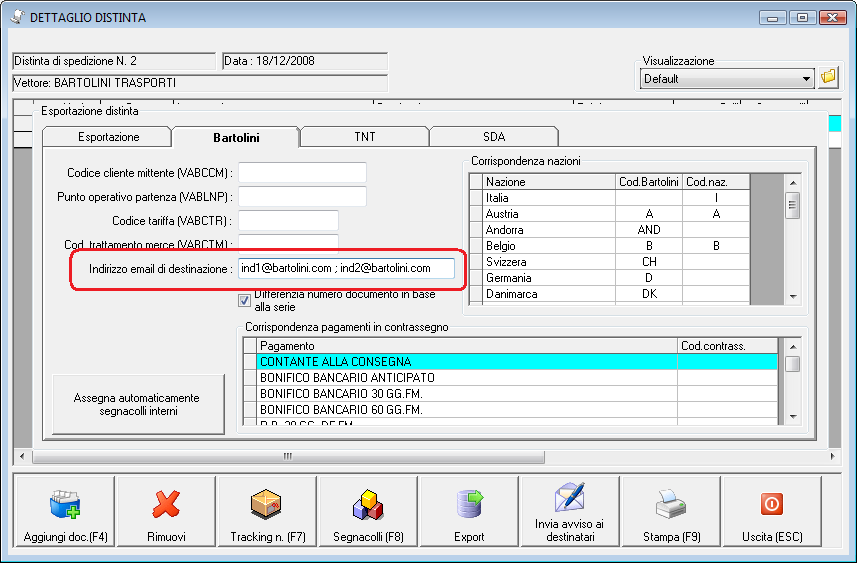
Task: Click horizontal scrollbar right arrow
Action: coord(832,456)
